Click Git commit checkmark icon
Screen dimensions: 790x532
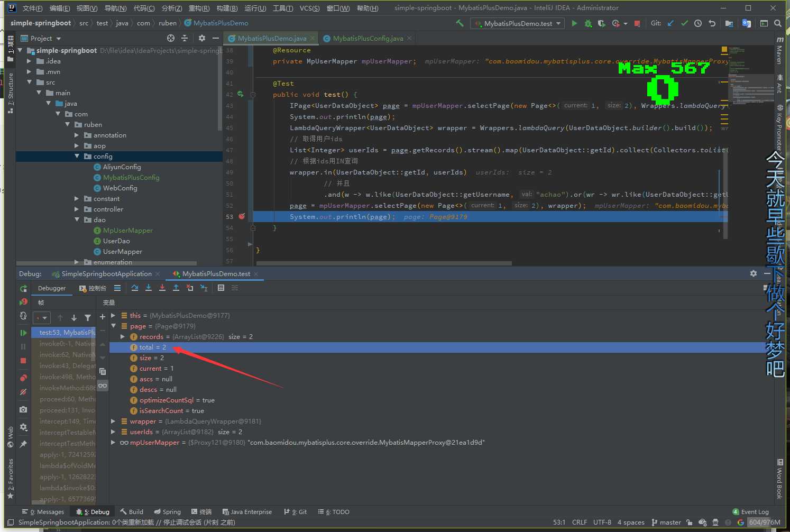684,23
